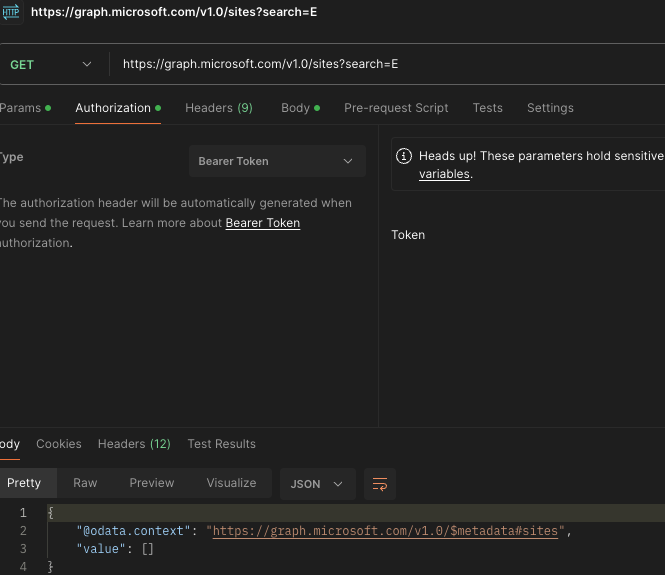Click the Token field label
Screen dimensions: 665x575
408,235
